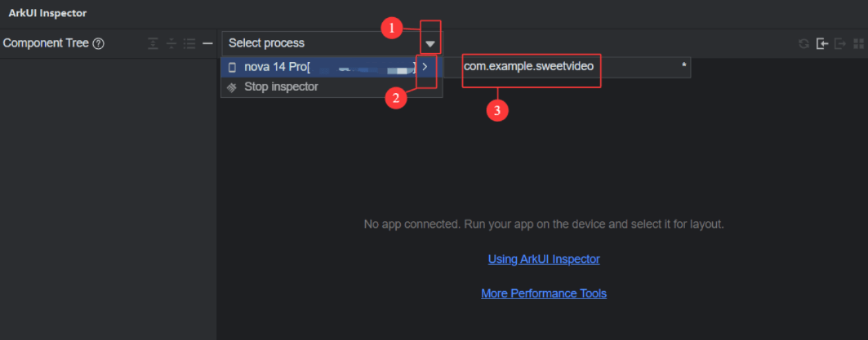
Task: Open the More Performance Tools link
Action: click(x=544, y=293)
